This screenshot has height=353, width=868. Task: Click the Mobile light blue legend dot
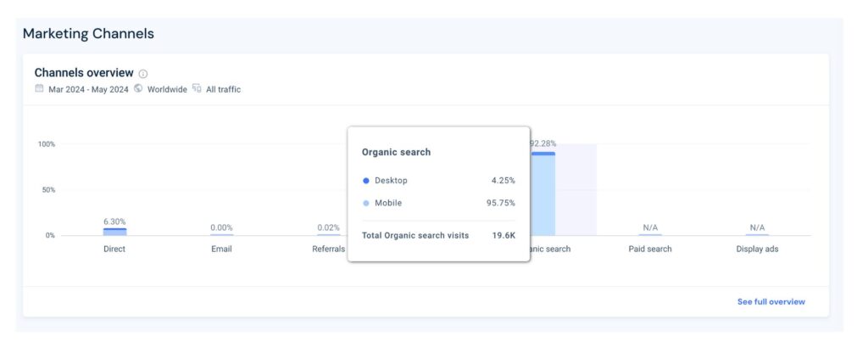click(x=365, y=204)
